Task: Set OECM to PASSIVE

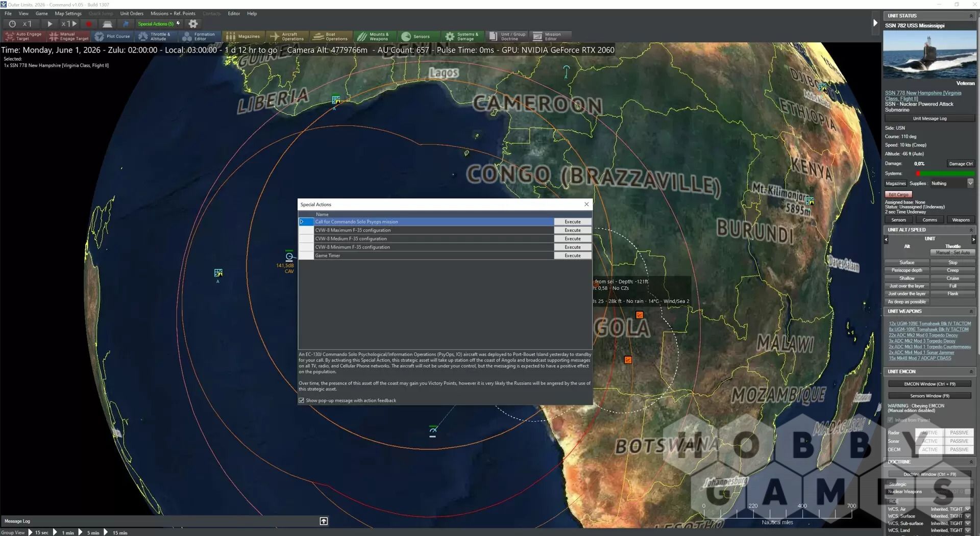Action: click(959, 450)
